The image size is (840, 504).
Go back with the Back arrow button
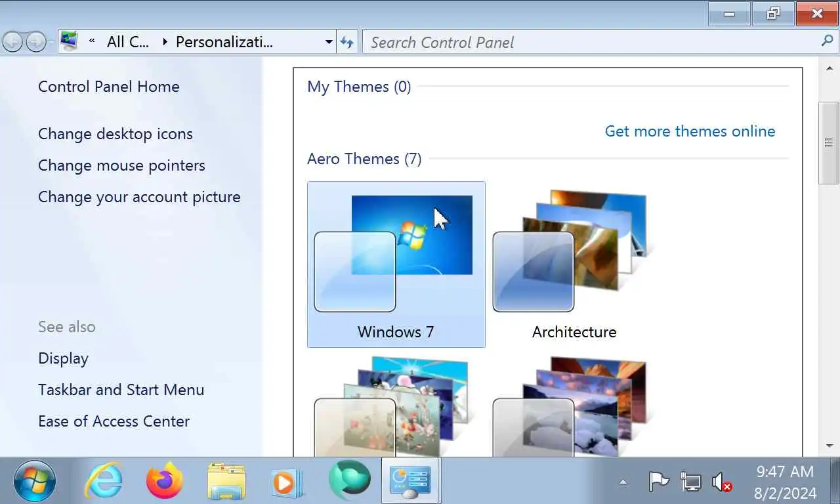(x=12, y=42)
